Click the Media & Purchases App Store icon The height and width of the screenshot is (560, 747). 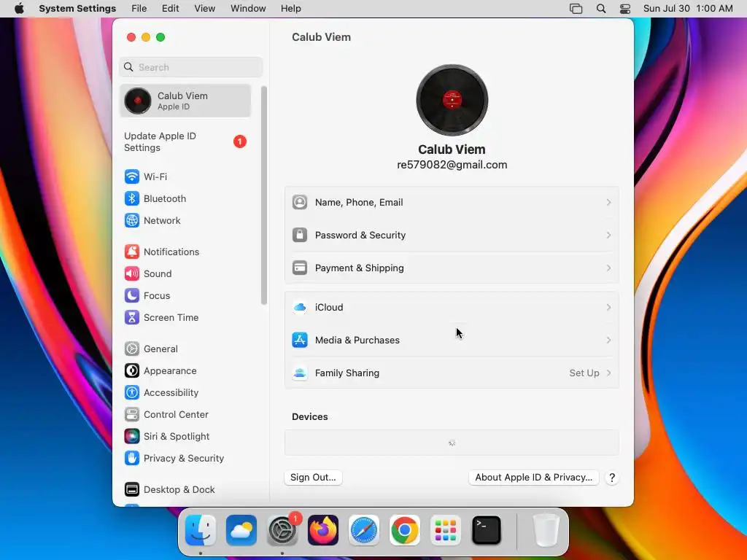300,341
